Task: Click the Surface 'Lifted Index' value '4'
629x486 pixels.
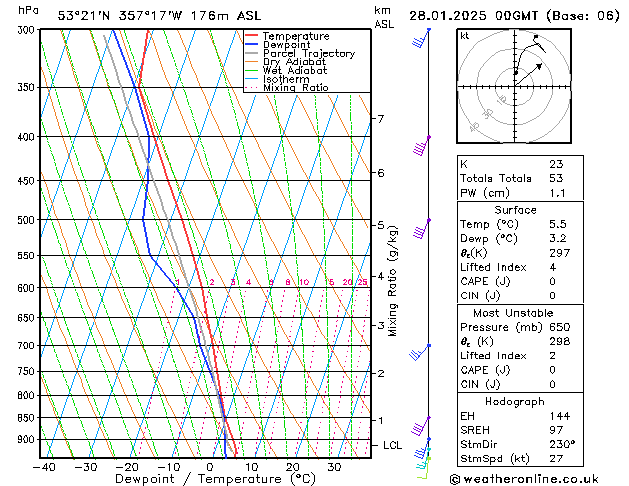Action: pos(553,267)
